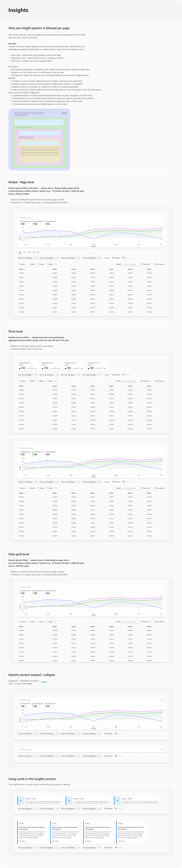Show '+3 more' filters in first Pivot level mockup
This screenshot has width=182, height=868.
click(x=107, y=375)
